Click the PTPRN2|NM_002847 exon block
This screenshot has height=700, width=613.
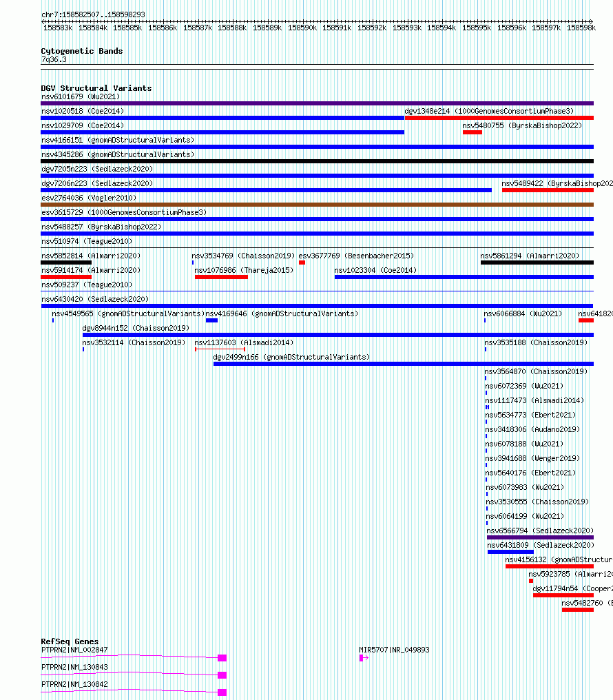[x=222, y=658]
